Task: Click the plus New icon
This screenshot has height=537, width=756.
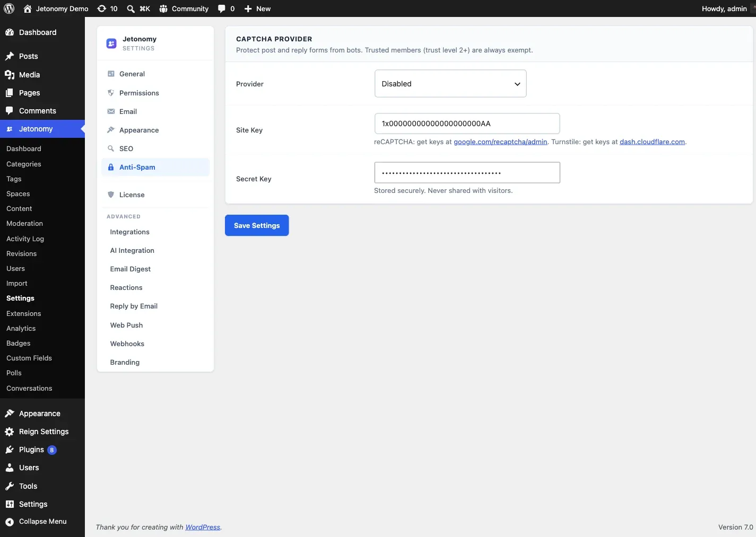Action: click(x=248, y=8)
